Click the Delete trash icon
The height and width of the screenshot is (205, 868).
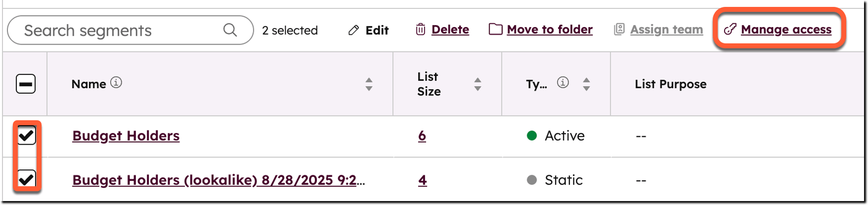[x=421, y=30]
